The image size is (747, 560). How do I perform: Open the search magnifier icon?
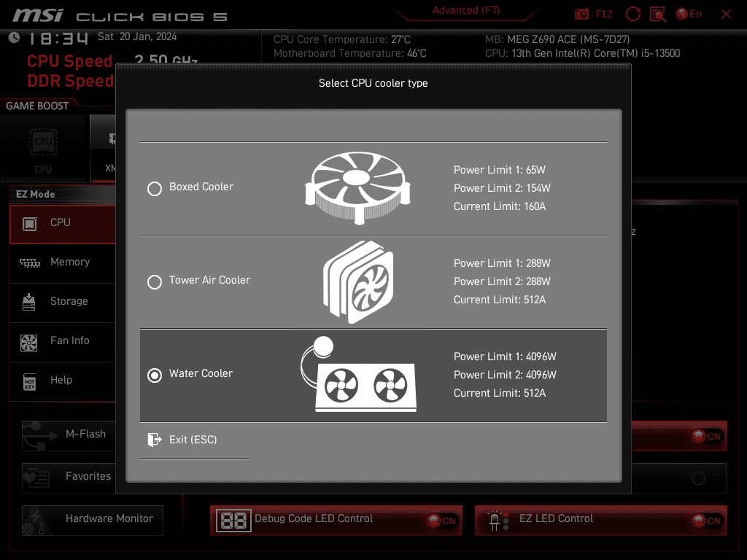coord(658,15)
